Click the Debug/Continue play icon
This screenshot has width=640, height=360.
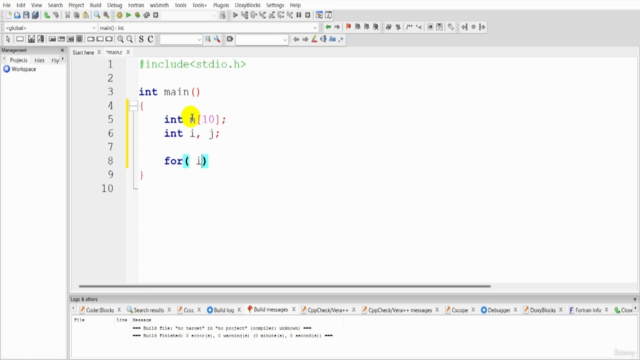pyautogui.click(x=235, y=16)
